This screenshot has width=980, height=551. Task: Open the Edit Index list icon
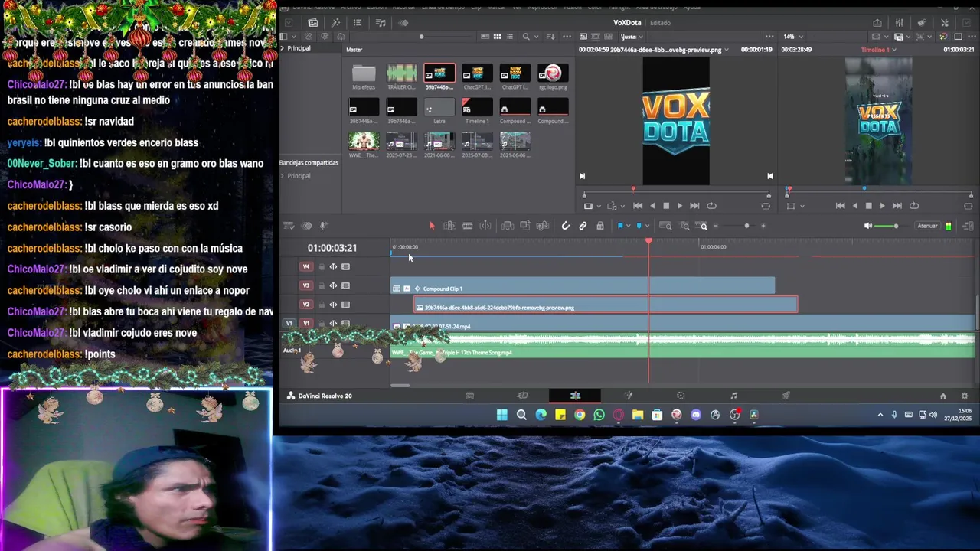coord(358,23)
